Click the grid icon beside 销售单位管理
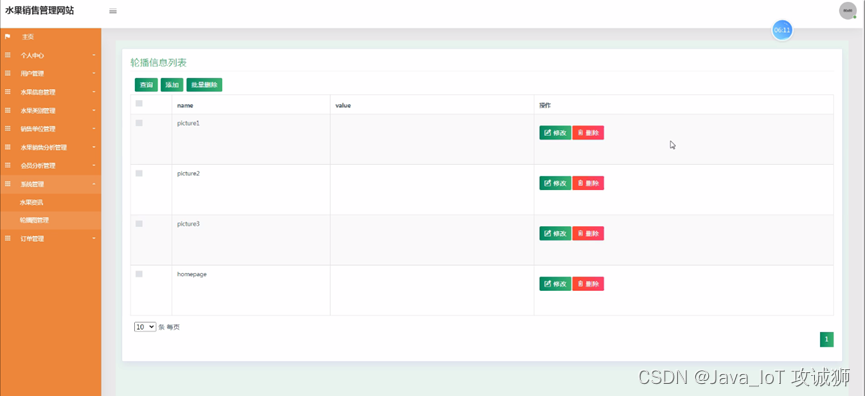 coord(8,129)
